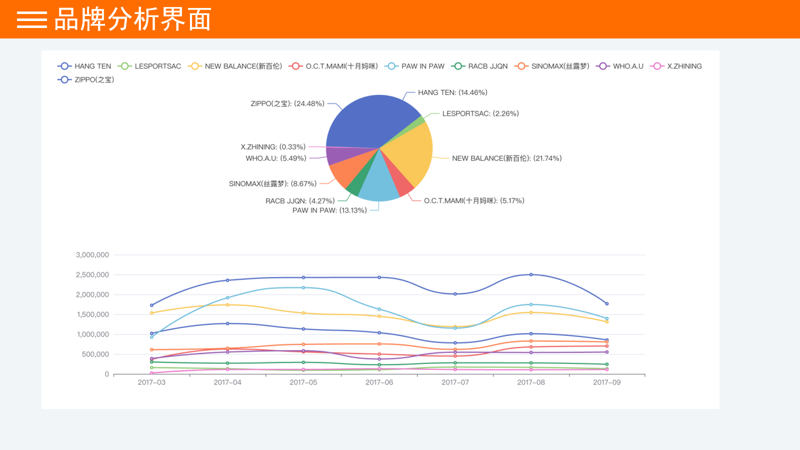Image resolution: width=800 pixels, height=450 pixels.
Task: Click the 2017-06 axis label
Action: click(379, 382)
